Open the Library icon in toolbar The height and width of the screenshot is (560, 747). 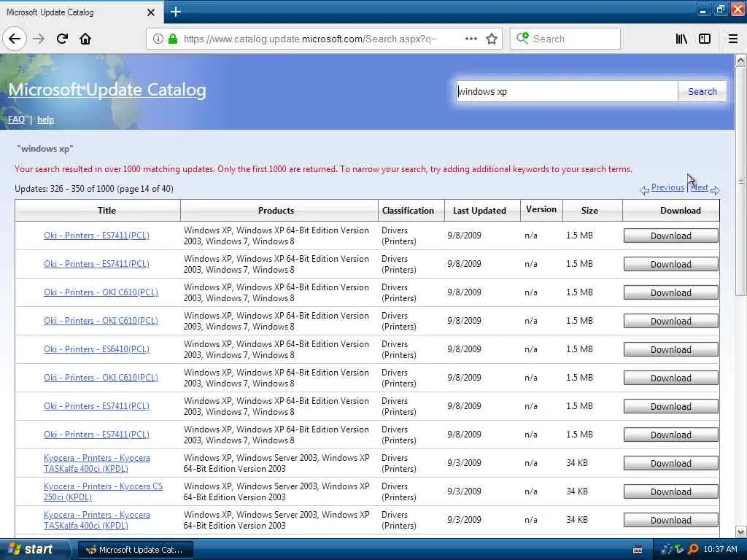681,39
